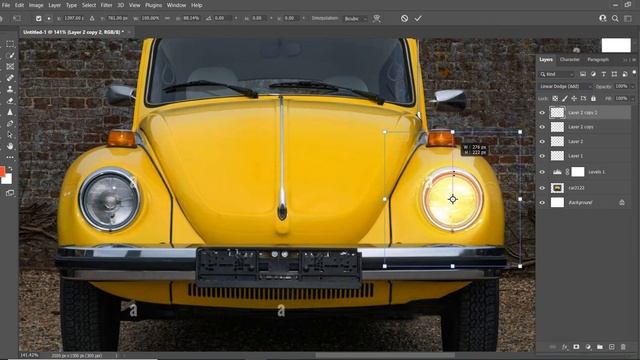Add layer style fx button
Image resolution: width=640 pixels, height=360 pixels.
[564, 347]
